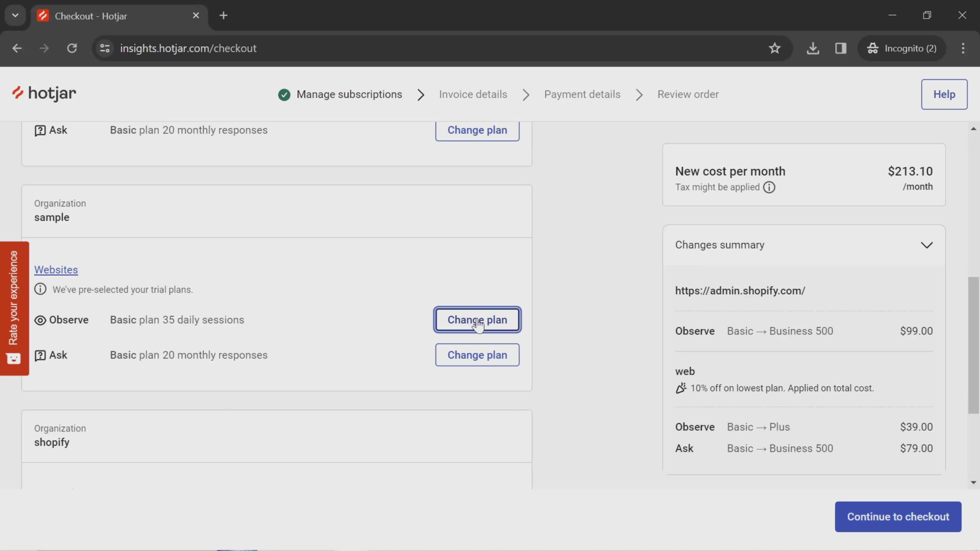980x551 pixels.
Task: Click the site information icon in address bar
Action: [x=105, y=48]
